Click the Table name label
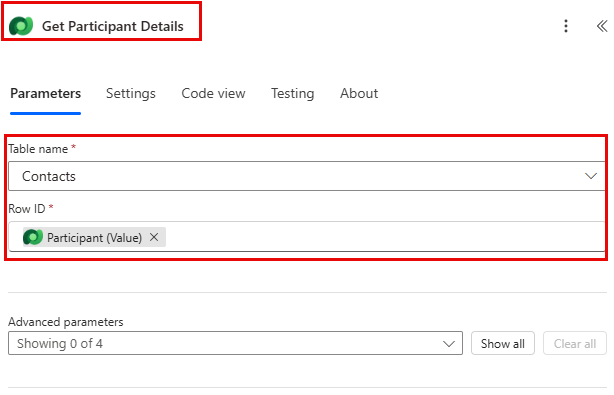Viewport: 614px width, 395px height. pos(38,149)
